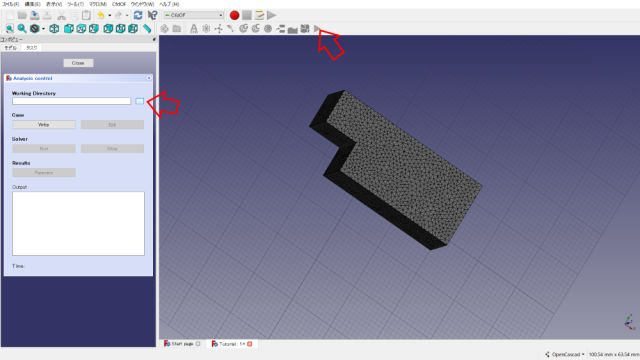Click the What's This help cursor icon

click(152, 16)
